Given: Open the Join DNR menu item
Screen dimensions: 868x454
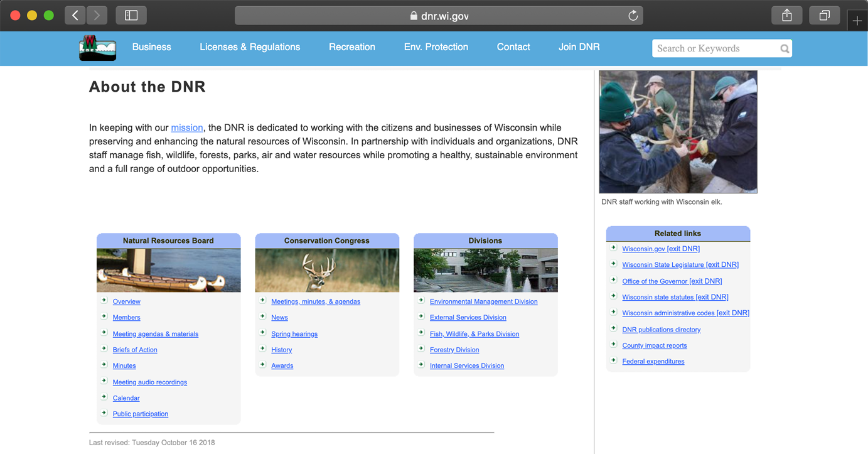Looking at the screenshot, I should click(x=579, y=47).
